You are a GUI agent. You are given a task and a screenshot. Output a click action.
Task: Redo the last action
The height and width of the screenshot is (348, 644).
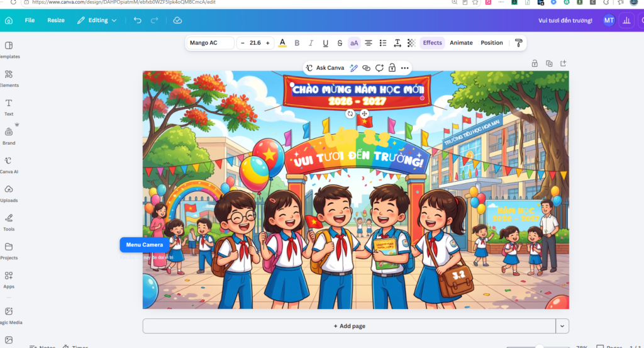pyautogui.click(x=154, y=20)
